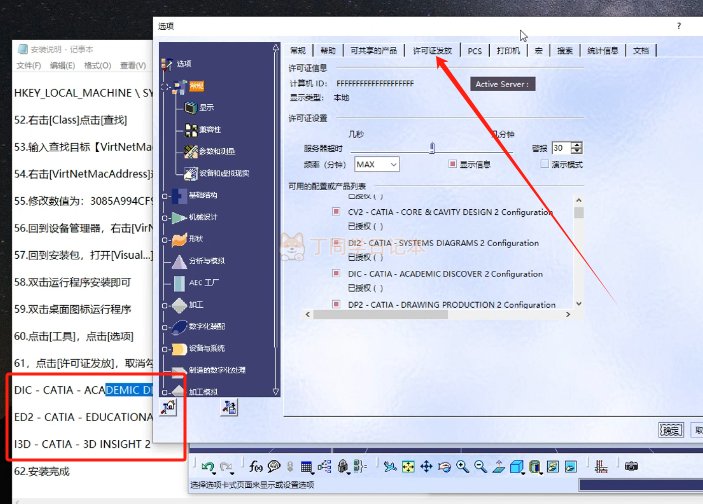Click the Active Server button
The image size is (703, 504).
click(502, 84)
